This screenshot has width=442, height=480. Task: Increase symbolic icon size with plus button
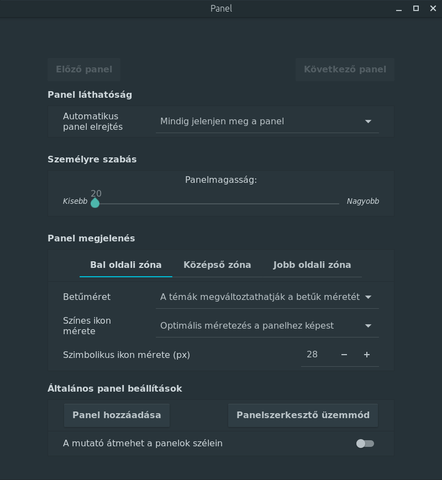[x=367, y=355]
